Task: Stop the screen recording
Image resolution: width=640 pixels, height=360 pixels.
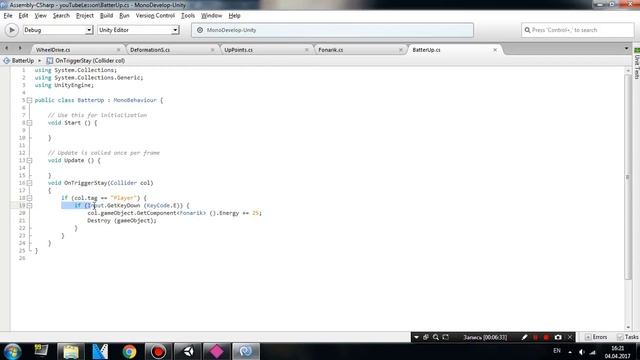Action: pos(546,337)
